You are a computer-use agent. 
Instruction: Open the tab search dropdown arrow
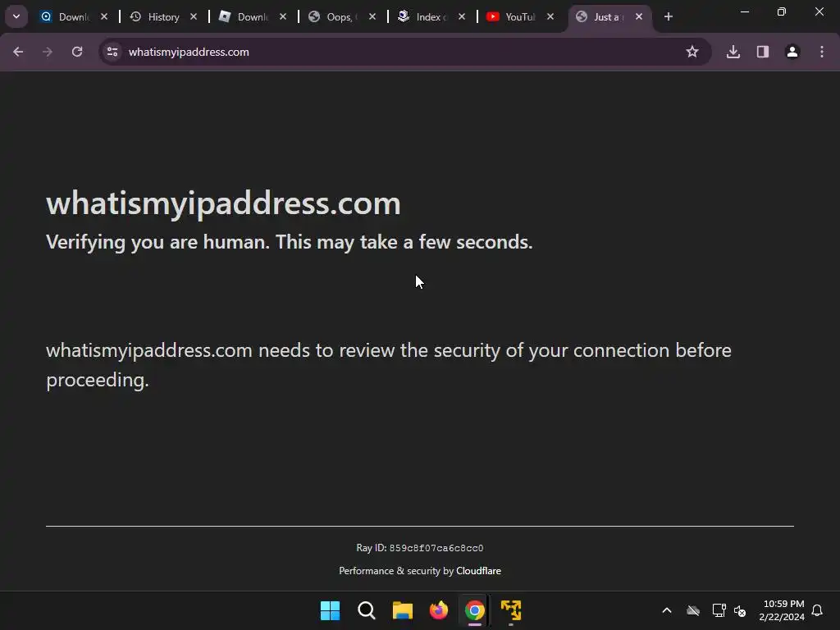[16, 16]
